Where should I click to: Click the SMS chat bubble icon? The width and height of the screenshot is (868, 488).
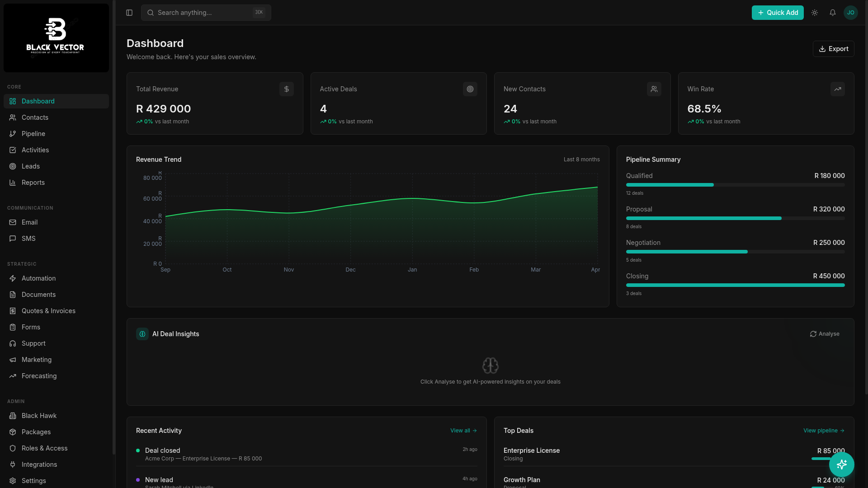(x=13, y=239)
